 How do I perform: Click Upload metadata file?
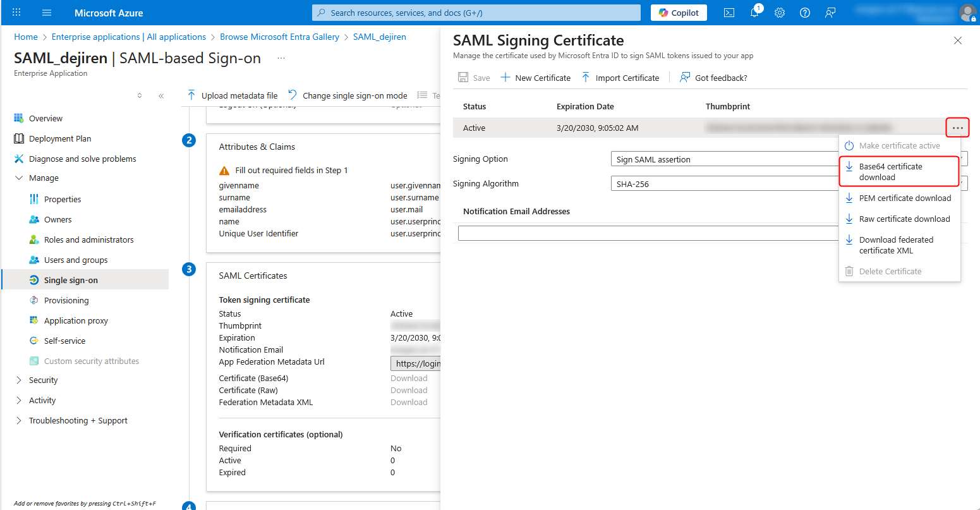coord(232,95)
